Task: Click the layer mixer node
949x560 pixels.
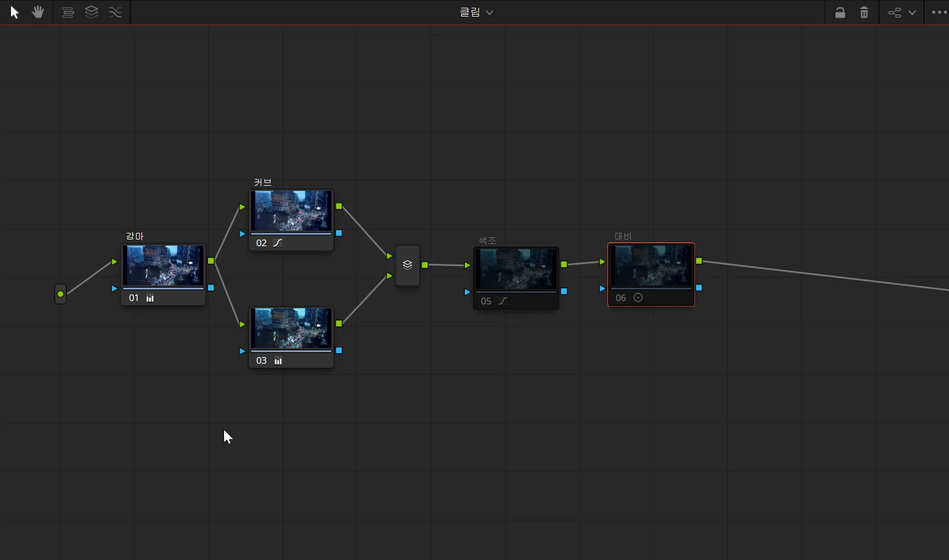Action: tap(408, 266)
